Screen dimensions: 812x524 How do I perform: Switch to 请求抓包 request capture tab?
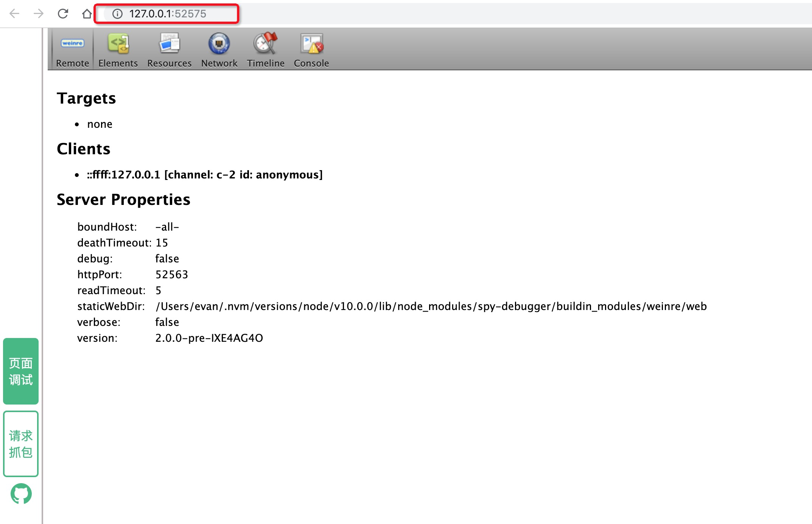21,444
